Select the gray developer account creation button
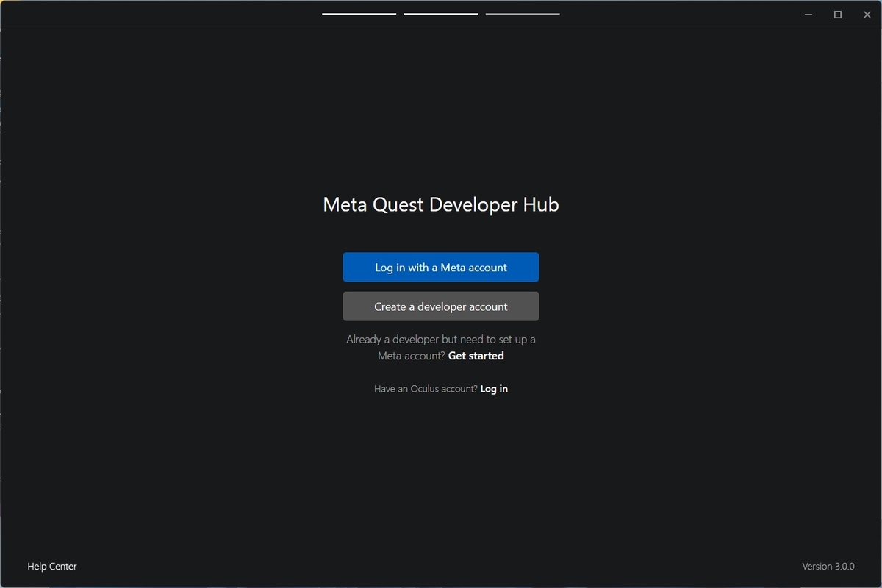 pos(440,306)
